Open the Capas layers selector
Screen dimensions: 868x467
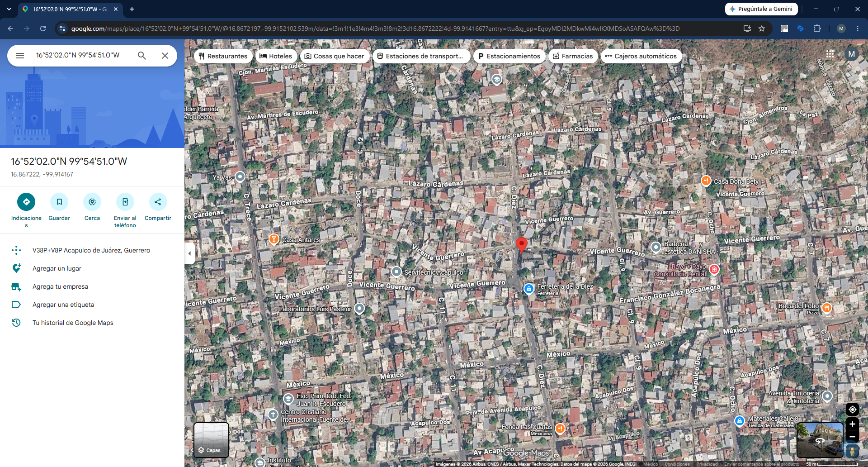point(211,440)
